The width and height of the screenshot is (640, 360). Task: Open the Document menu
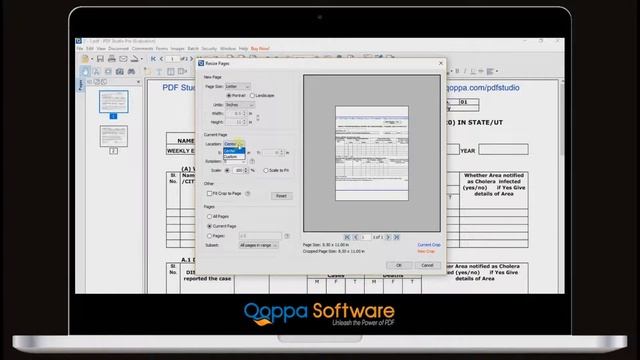[118, 49]
